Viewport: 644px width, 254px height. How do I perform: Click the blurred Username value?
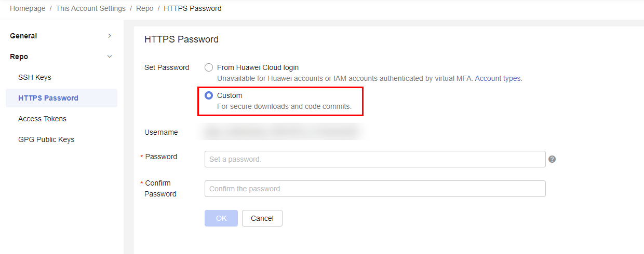coord(281,132)
